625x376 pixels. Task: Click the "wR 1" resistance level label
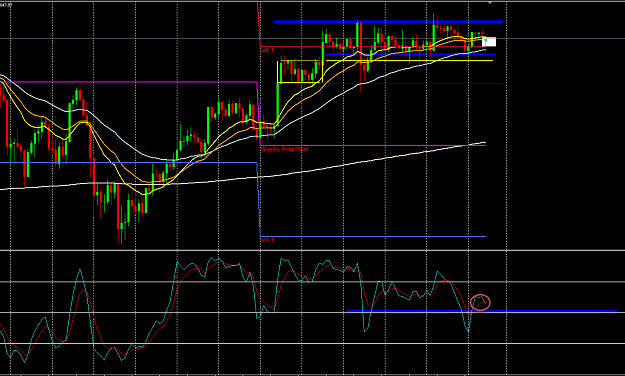267,51
